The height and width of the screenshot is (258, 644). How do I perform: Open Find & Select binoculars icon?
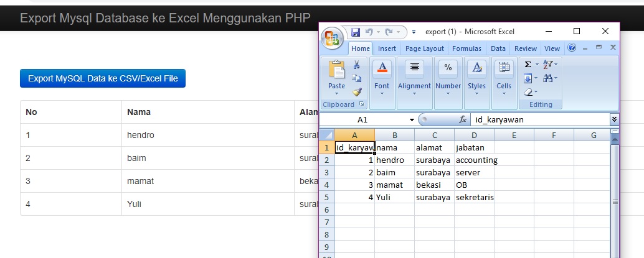click(x=547, y=78)
